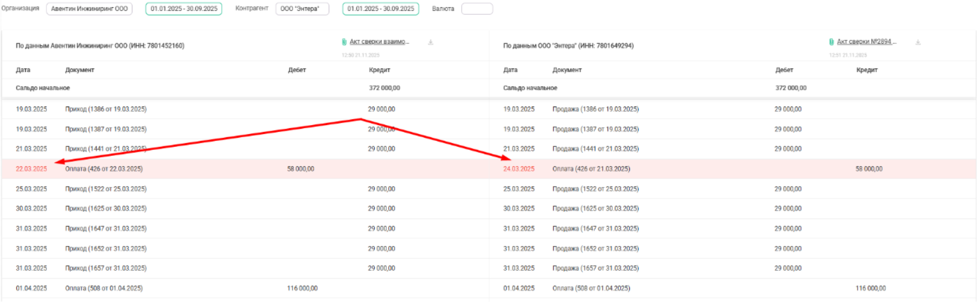Click timestamp 12:51 21.11.2025 under Акт сверки №2894
Viewport: 980px width, 302px height.
[x=848, y=55]
